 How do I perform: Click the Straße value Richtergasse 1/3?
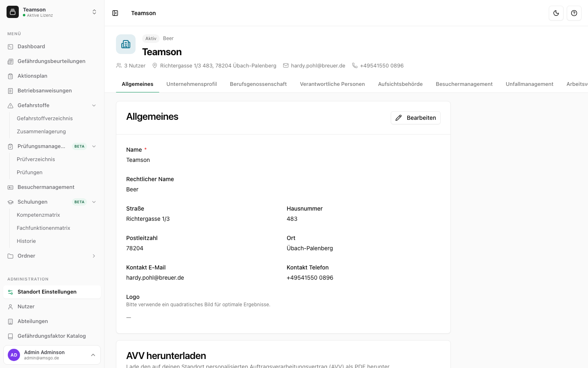(148, 219)
